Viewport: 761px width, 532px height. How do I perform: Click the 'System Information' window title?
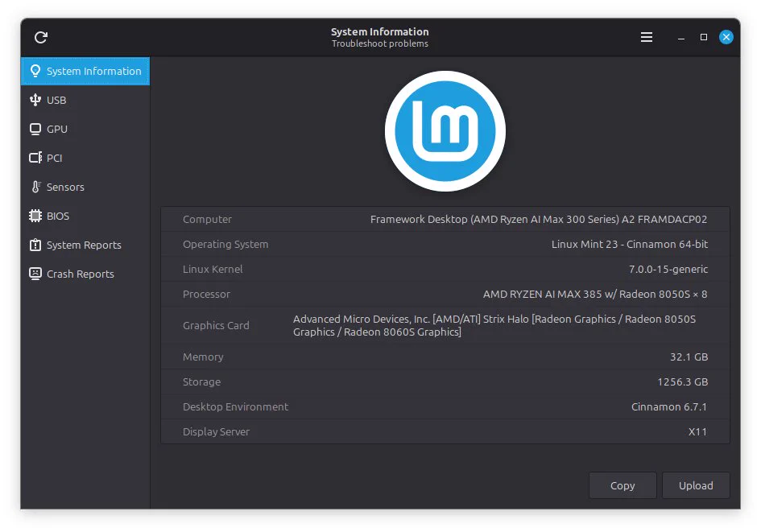pos(380,31)
